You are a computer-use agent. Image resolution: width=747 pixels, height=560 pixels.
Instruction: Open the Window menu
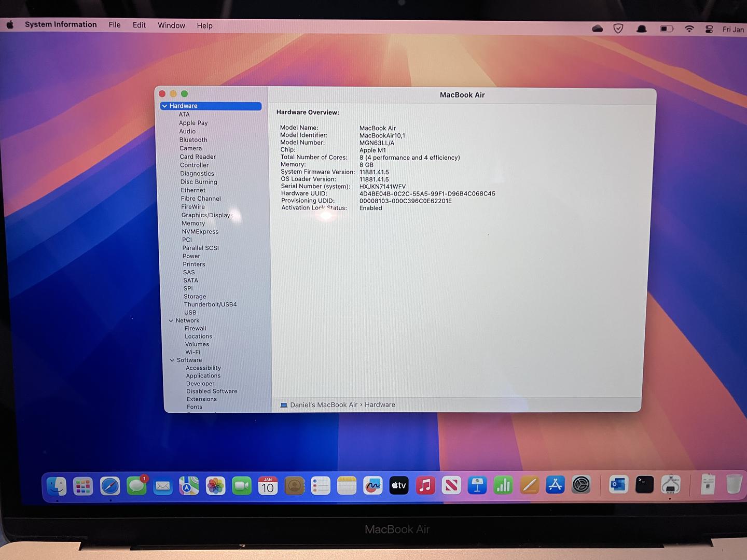tap(171, 25)
